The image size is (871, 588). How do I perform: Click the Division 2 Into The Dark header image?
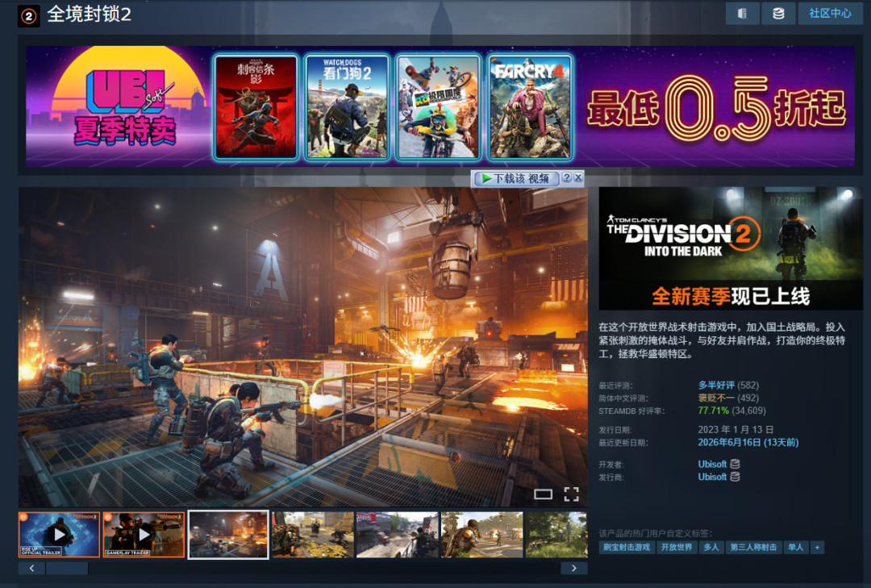point(731,248)
